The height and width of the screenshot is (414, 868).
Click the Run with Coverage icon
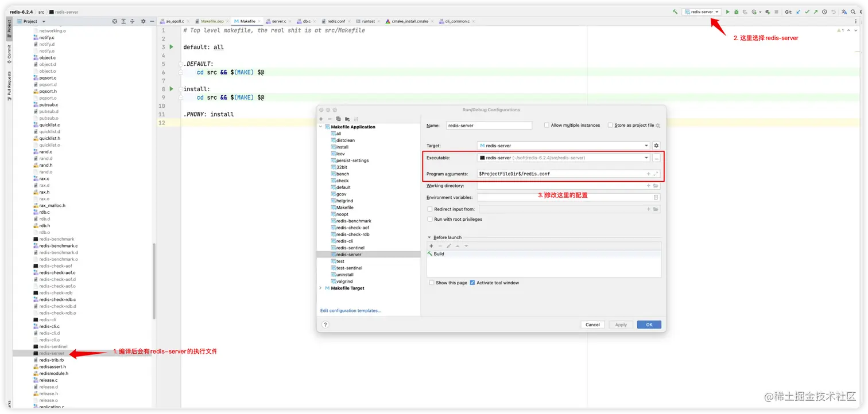click(x=745, y=11)
